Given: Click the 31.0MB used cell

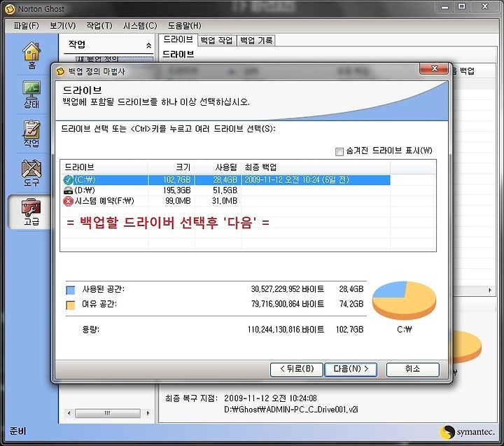Looking at the screenshot, I should coord(225,201).
